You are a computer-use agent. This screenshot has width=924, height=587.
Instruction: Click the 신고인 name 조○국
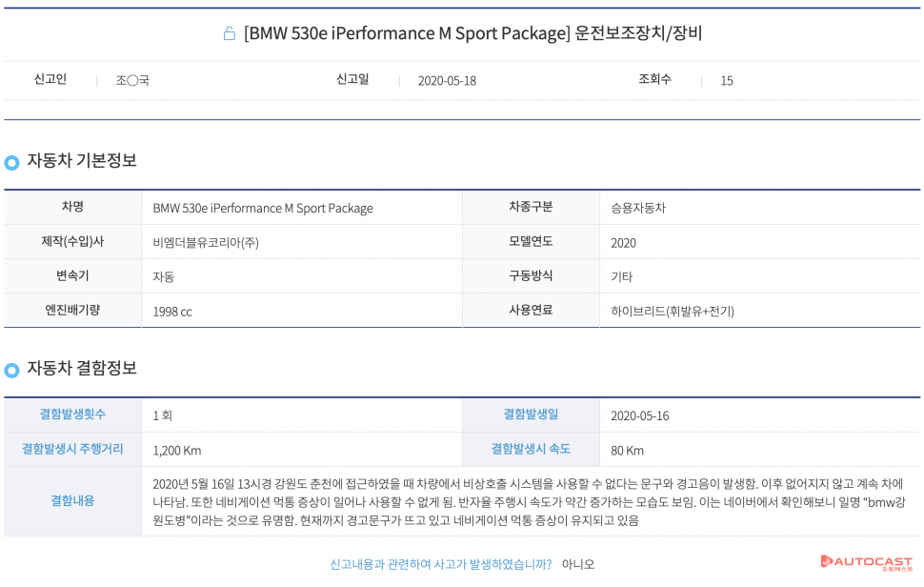click(132, 81)
